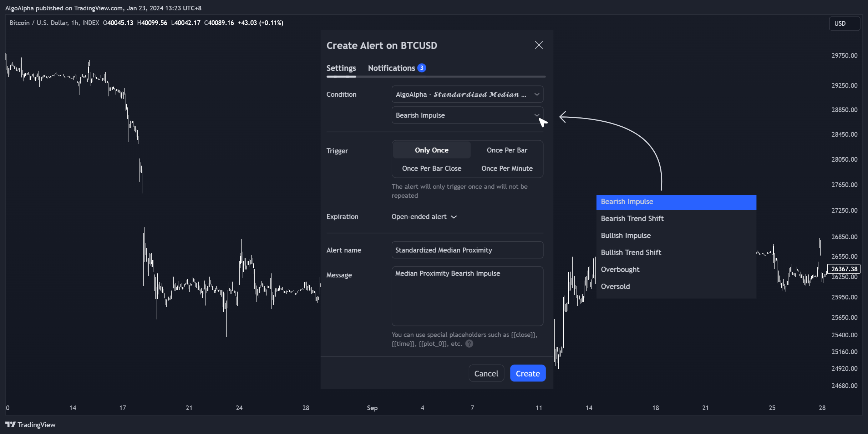This screenshot has width=868, height=434.
Task: Click the TradingView logo at the bottom
Action: pyautogui.click(x=31, y=425)
